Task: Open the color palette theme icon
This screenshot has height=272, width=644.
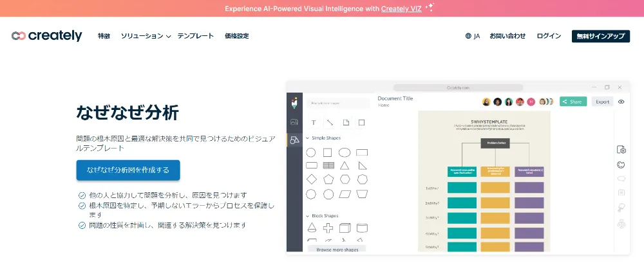Action: 621,165
